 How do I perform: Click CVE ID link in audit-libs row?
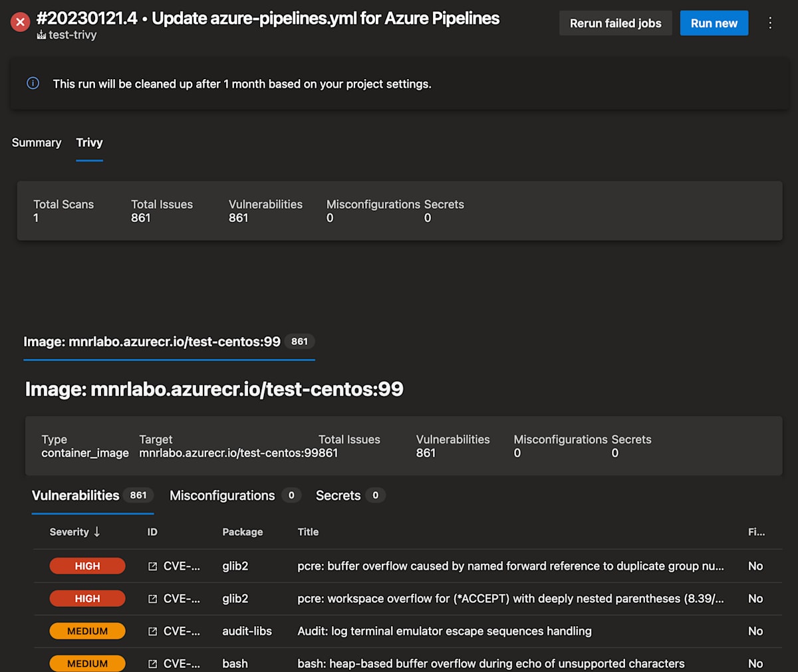coord(182,631)
